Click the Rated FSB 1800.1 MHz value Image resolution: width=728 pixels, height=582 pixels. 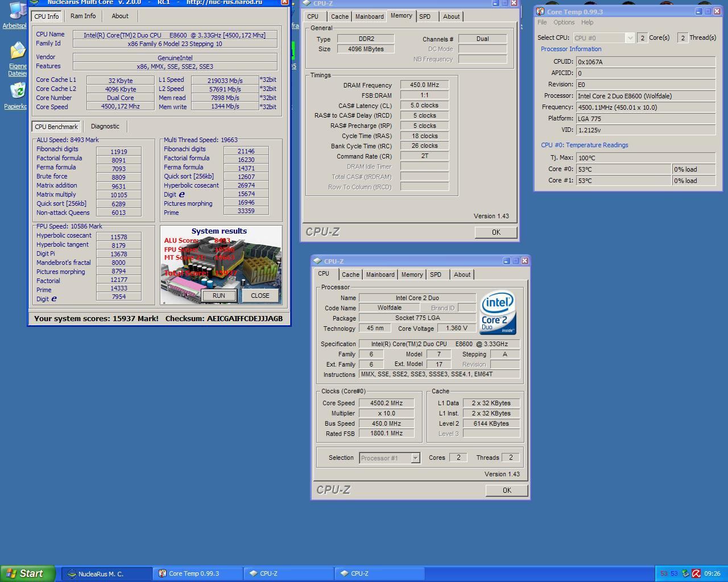(x=386, y=434)
